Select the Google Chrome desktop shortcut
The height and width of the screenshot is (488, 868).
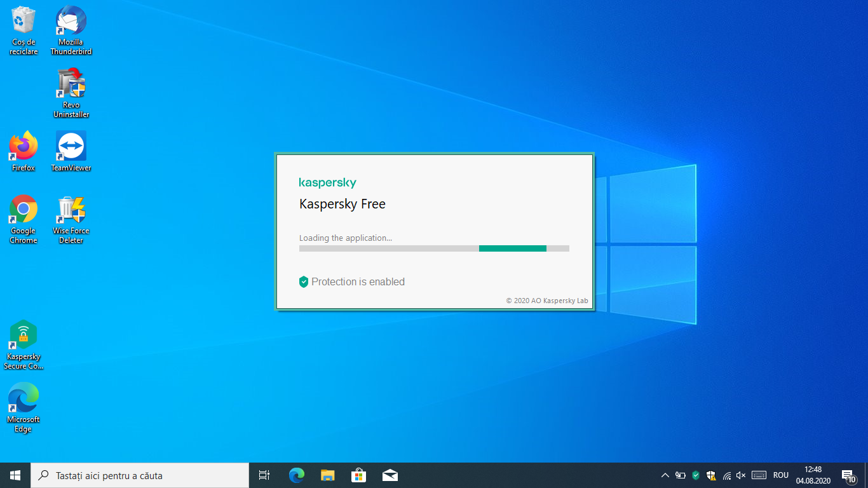click(24, 219)
